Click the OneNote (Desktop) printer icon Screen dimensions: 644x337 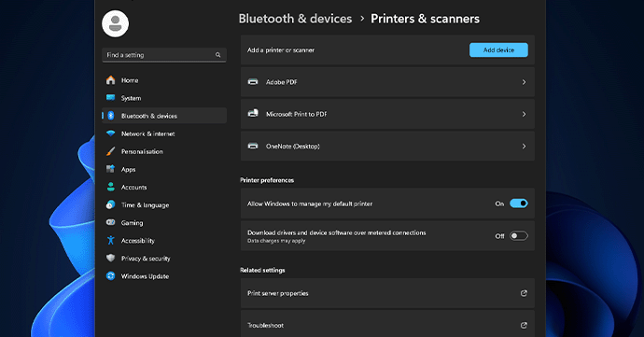pos(253,146)
